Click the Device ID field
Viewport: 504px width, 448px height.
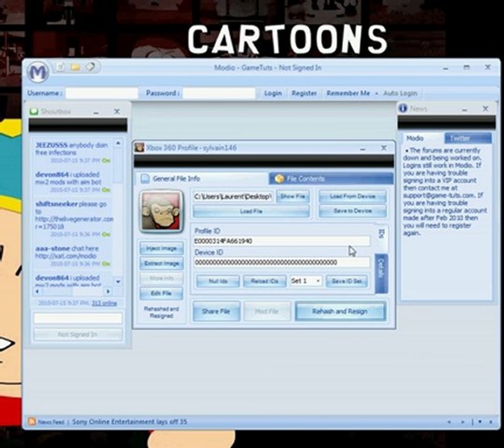[282, 262]
